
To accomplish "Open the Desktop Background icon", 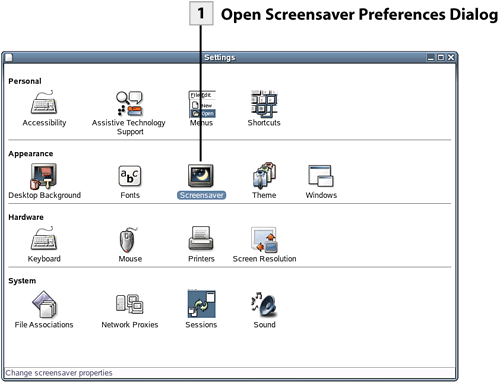I will click(x=44, y=176).
